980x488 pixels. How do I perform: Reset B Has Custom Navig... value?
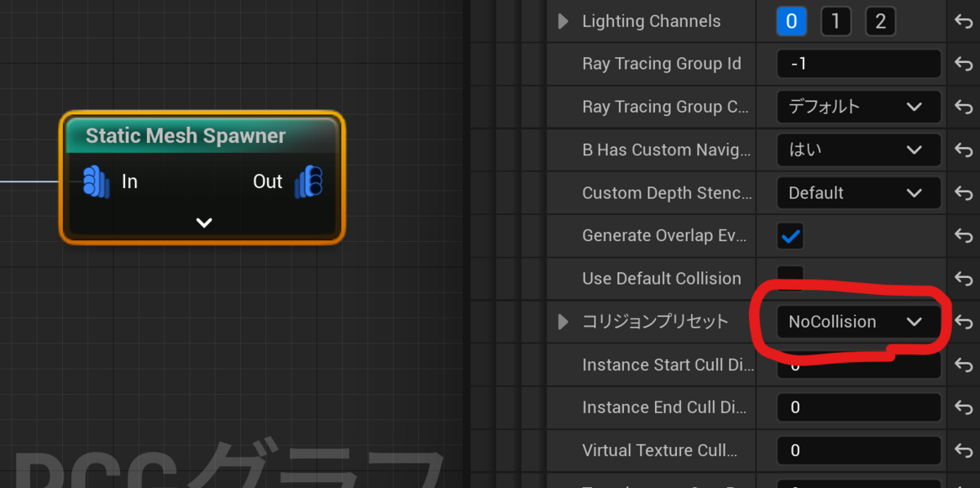[963, 150]
